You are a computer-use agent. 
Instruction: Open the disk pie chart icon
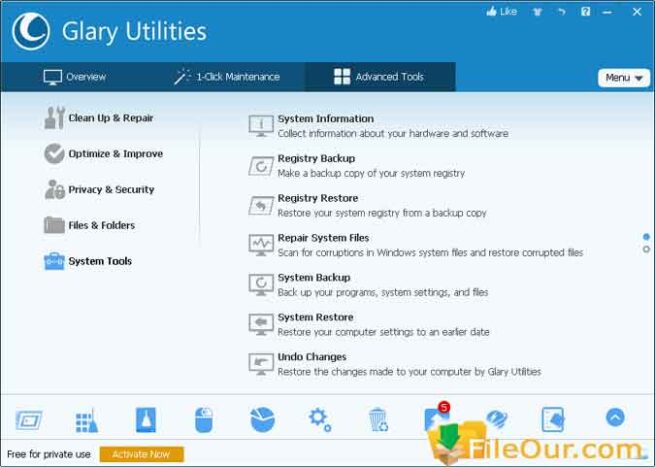tap(262, 420)
